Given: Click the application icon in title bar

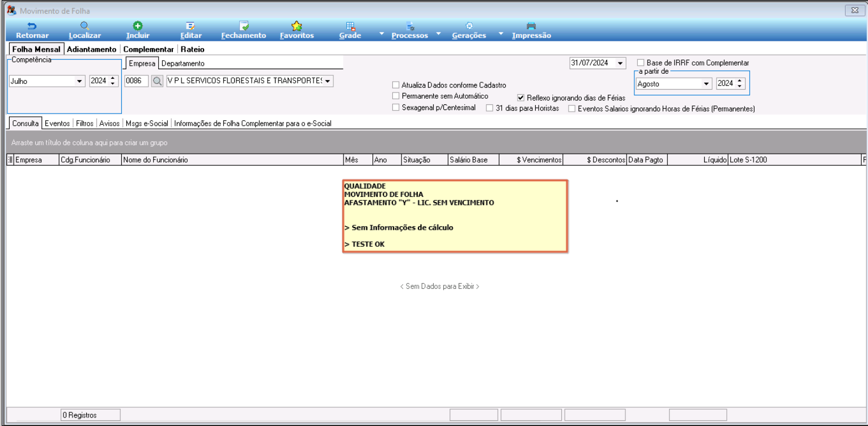Looking at the screenshot, I should 11,10.
